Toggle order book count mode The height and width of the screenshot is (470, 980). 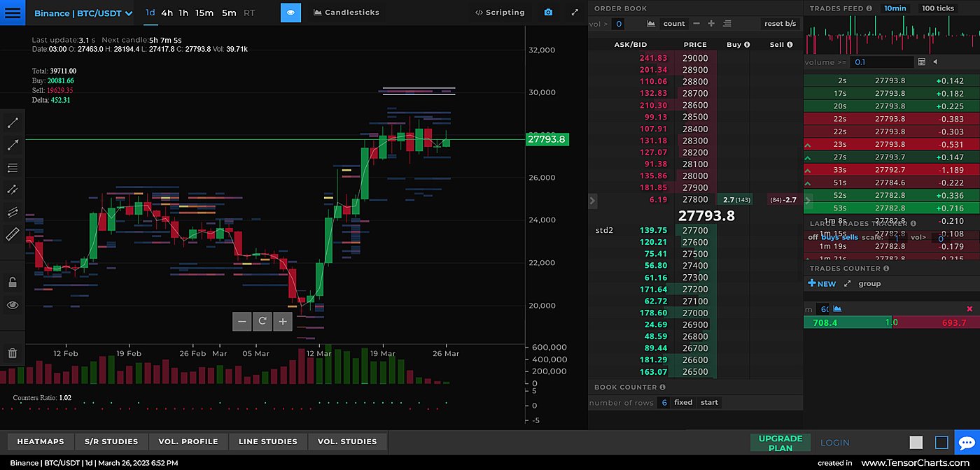point(674,24)
